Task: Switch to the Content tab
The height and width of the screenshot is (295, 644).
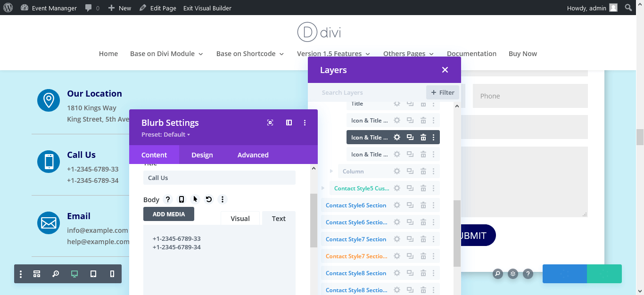Action: (154, 155)
